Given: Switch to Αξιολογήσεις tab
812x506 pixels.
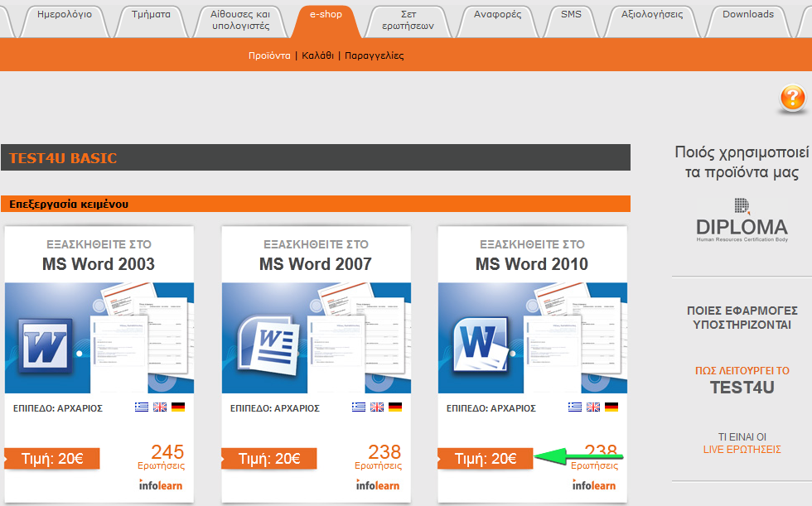Looking at the screenshot, I should click(x=652, y=20).
